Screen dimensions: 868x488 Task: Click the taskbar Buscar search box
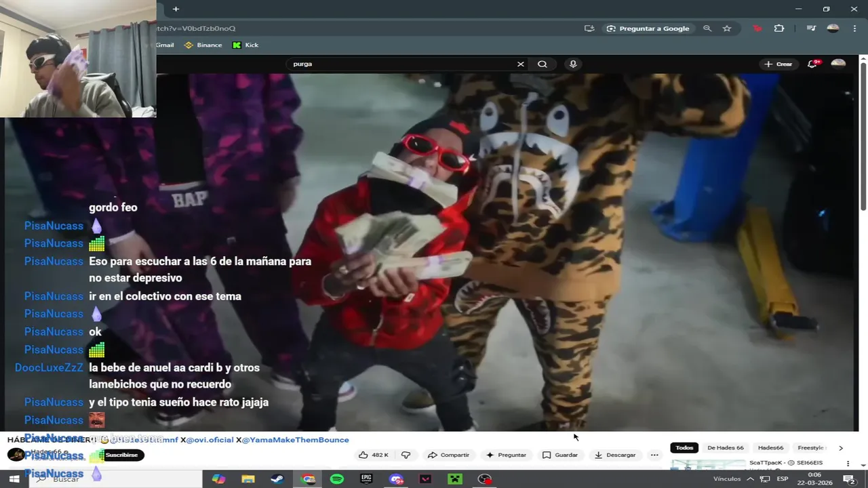pyautogui.click(x=115, y=479)
